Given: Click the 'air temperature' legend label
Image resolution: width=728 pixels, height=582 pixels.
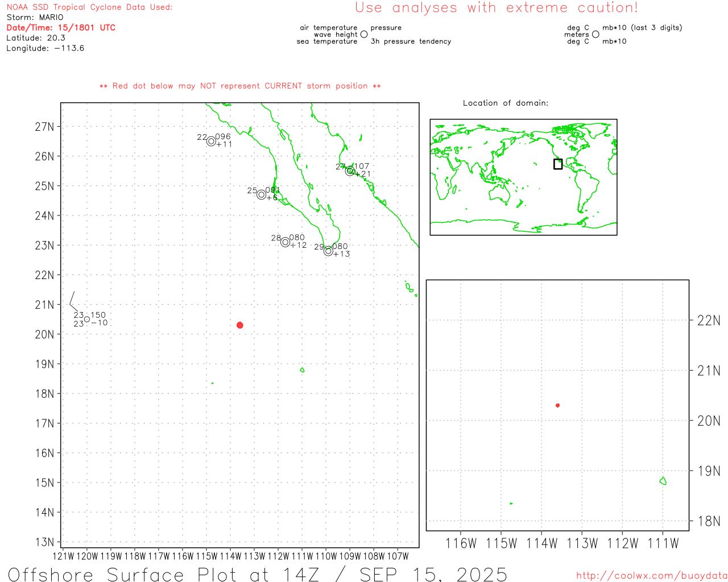Looking at the screenshot, I should click(x=329, y=27).
